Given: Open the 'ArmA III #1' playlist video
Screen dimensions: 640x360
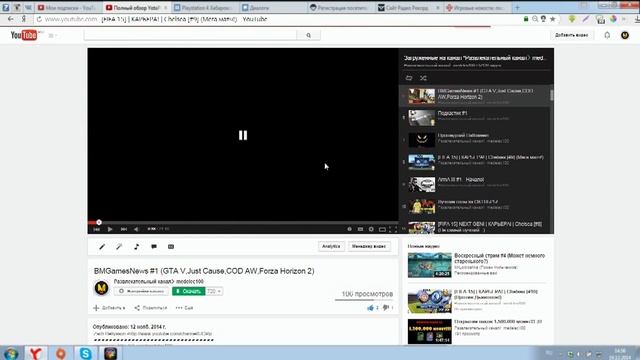Looking at the screenshot, I should point(474,184).
